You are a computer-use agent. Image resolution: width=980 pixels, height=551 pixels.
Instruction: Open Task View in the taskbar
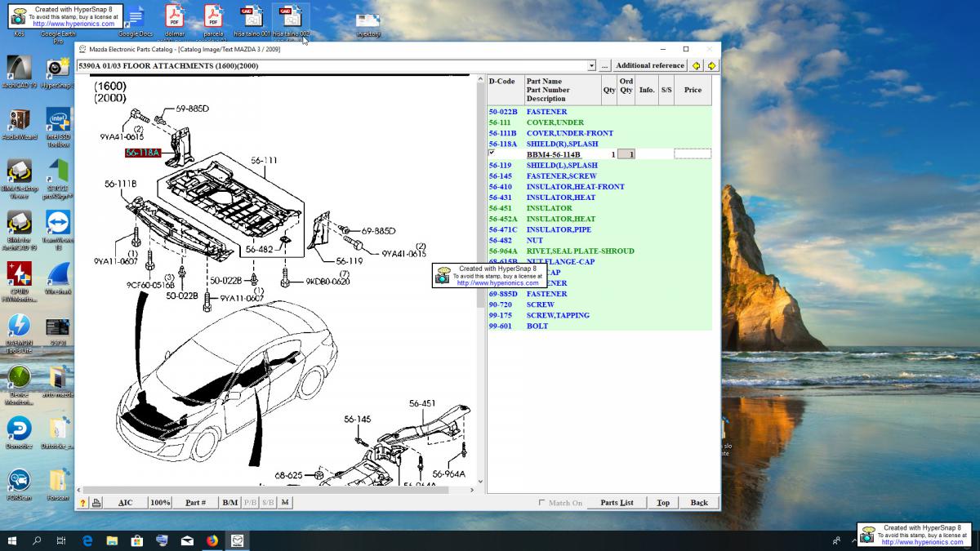61,540
